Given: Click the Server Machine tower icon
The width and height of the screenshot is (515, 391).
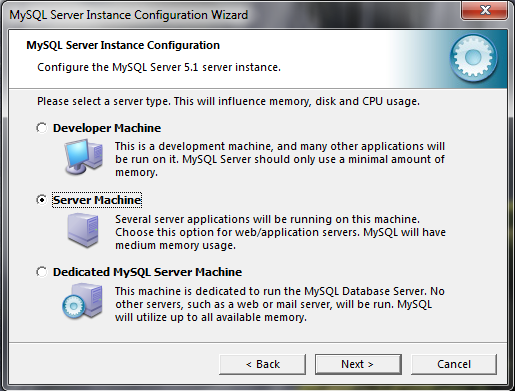Looking at the screenshot, I should coord(83,230).
